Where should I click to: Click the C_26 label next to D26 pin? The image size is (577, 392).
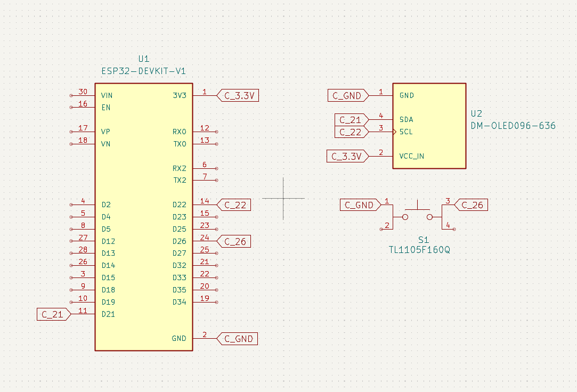tap(235, 242)
